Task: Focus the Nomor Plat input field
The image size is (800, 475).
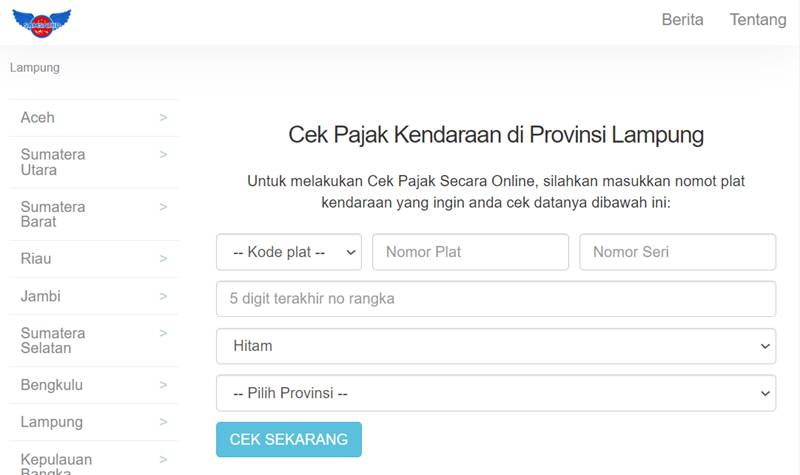Action: tap(470, 252)
